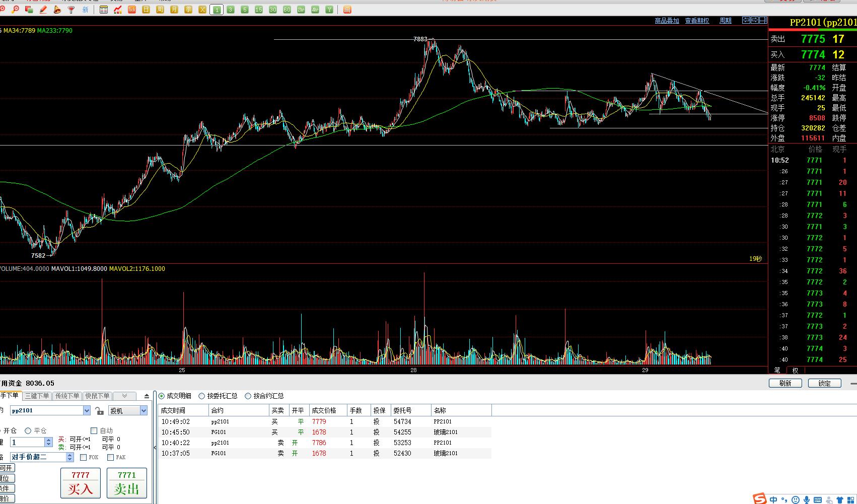Click the chart left arrow navigation icon
The height and width of the screenshot is (504, 857).
(x=746, y=20)
